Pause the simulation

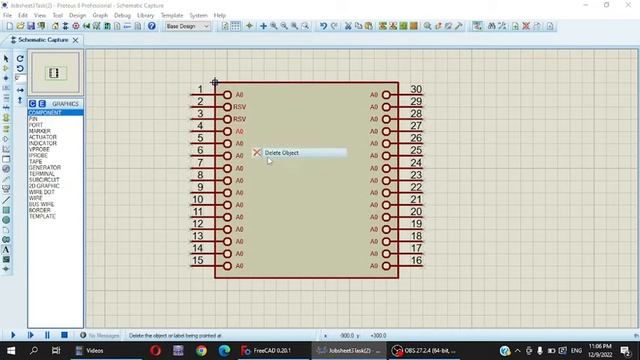point(47,335)
